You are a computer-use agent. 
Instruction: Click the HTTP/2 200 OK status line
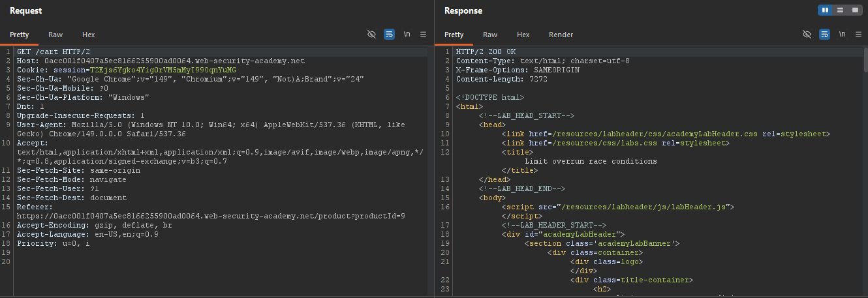[x=486, y=52]
